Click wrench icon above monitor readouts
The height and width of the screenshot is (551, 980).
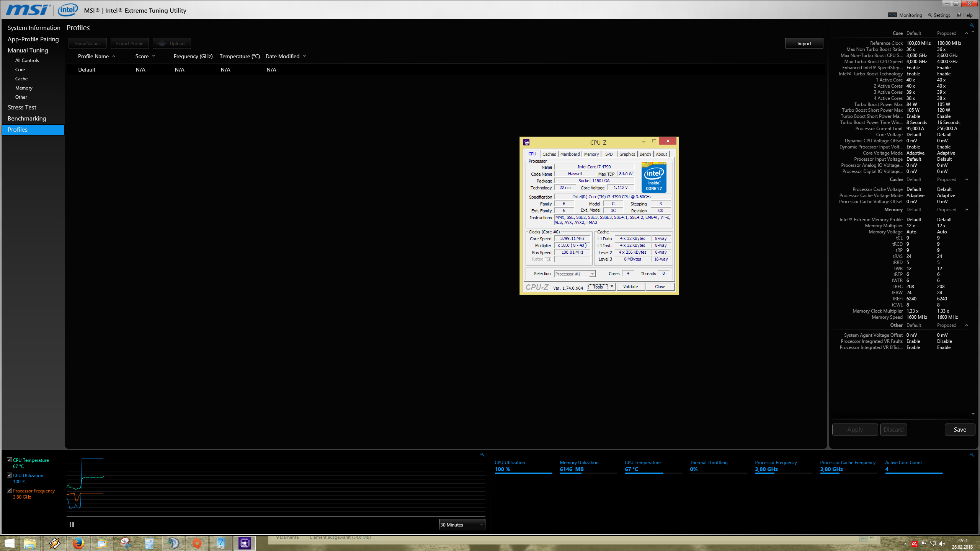(972, 455)
